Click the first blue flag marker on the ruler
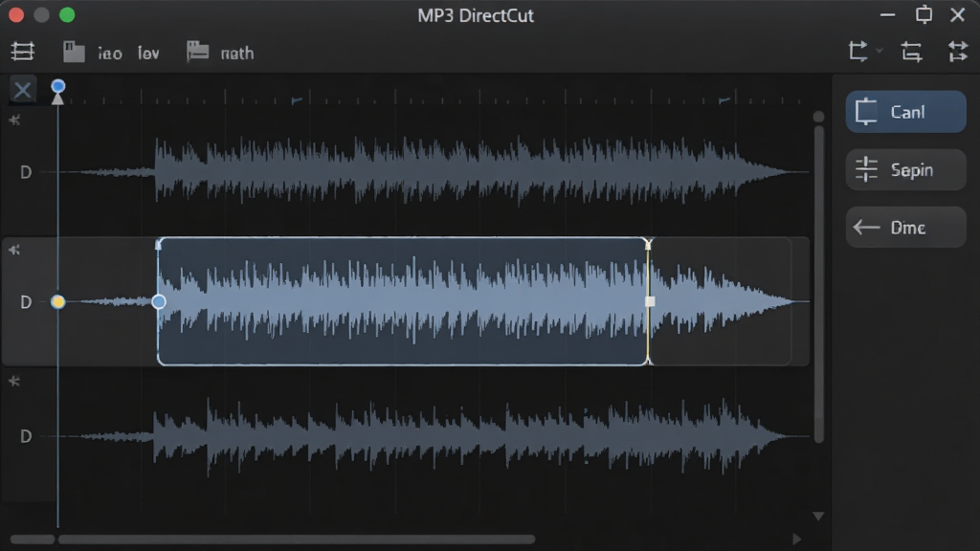The height and width of the screenshot is (551, 980). [297, 99]
